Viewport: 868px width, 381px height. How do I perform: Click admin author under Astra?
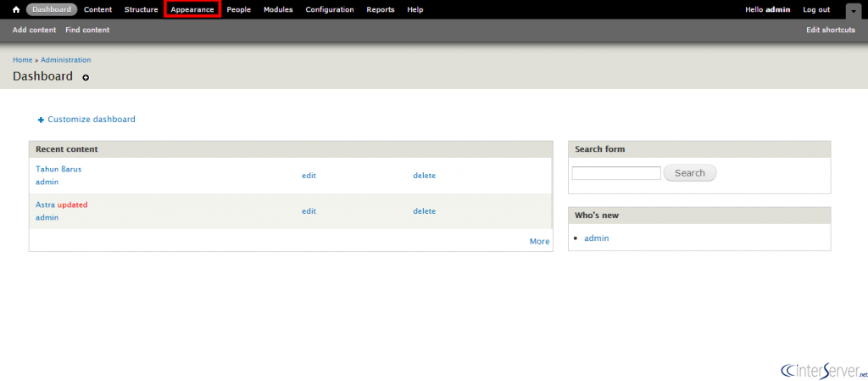(x=47, y=217)
